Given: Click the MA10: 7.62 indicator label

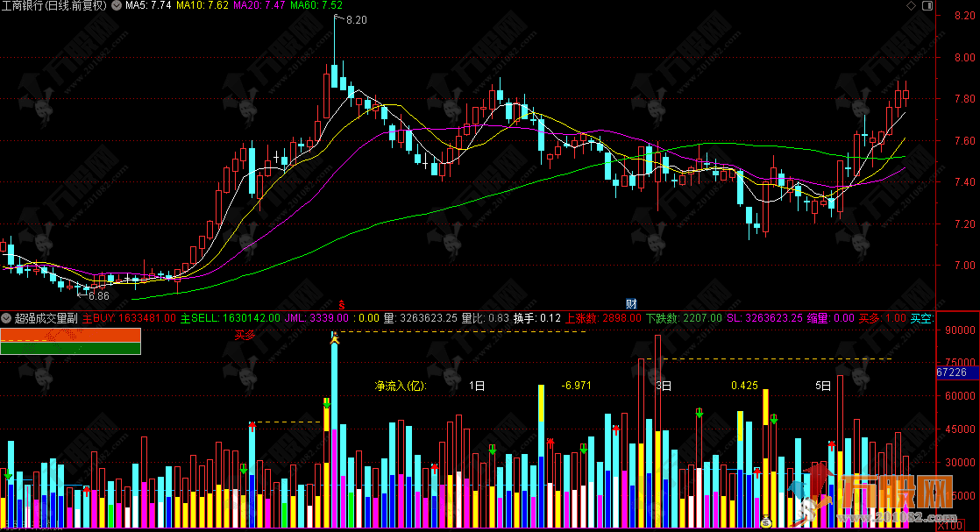Looking at the screenshot, I should click(x=202, y=5).
